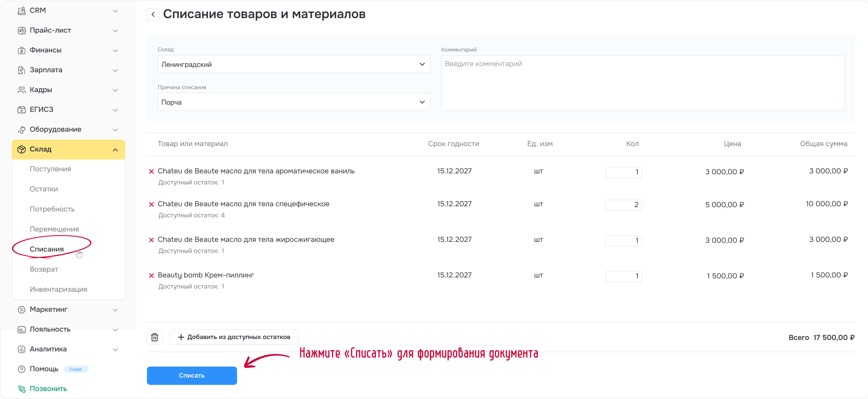Expand the Кадры menu chevron
Image resolution: width=868 pixels, height=399 pixels.
115,90
